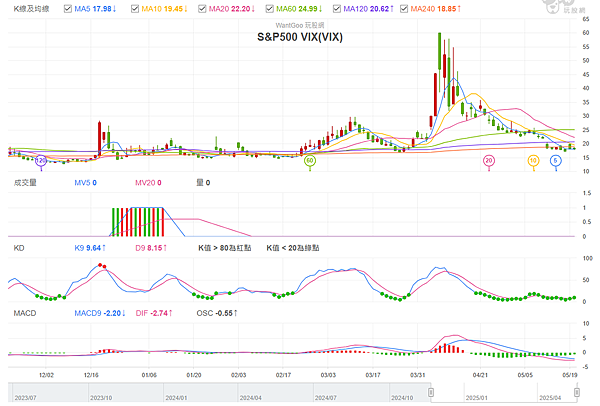
Task: Click the 2024/01 label in range navigator
Action: [176, 398]
